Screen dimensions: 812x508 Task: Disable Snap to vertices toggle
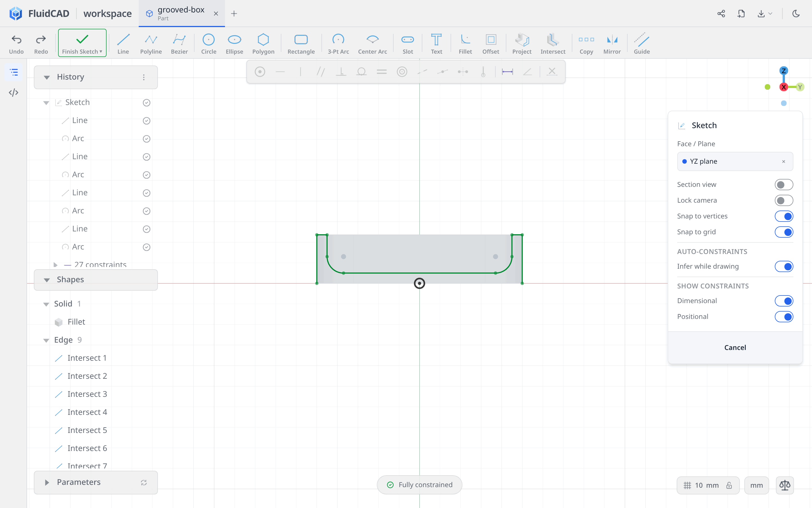(x=784, y=216)
